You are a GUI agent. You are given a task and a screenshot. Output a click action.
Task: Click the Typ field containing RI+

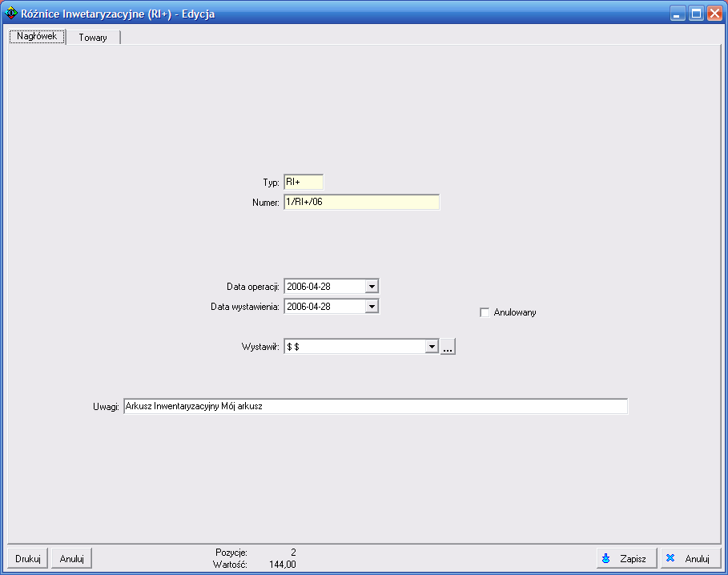(304, 182)
